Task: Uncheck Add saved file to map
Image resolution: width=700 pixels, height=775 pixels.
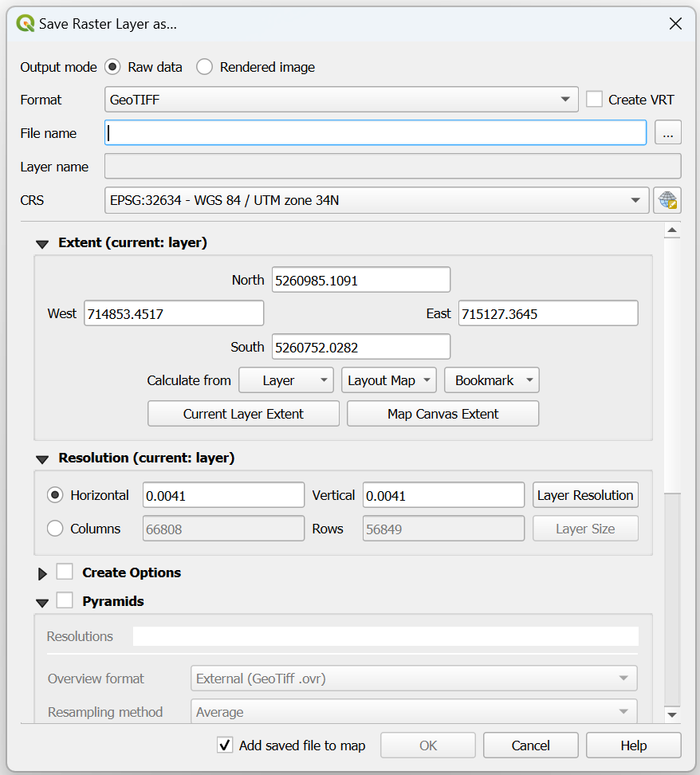Action: click(x=225, y=745)
